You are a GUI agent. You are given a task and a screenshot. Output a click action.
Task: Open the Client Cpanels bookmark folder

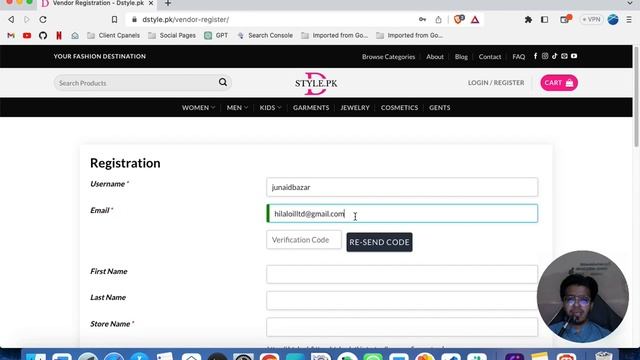[113, 36]
